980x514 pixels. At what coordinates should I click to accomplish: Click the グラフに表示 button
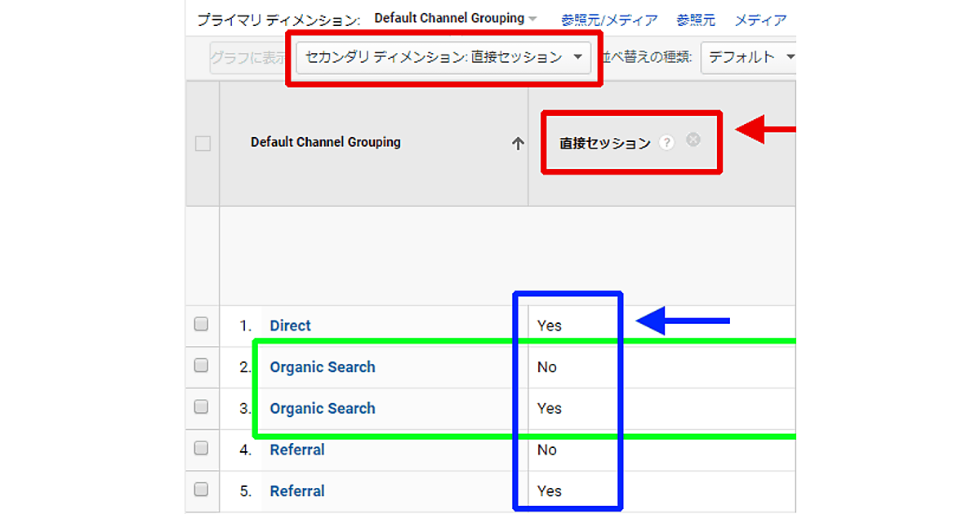pyautogui.click(x=248, y=58)
